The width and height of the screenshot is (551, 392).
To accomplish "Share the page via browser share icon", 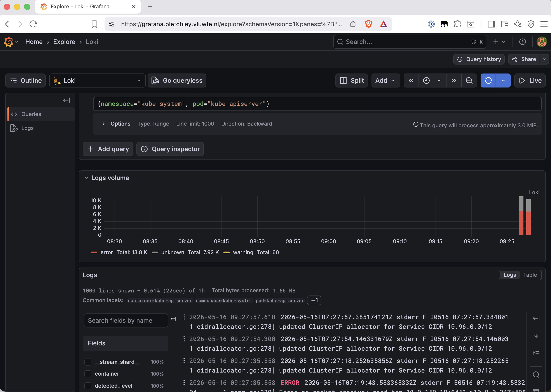I will pyautogui.click(x=353, y=24).
